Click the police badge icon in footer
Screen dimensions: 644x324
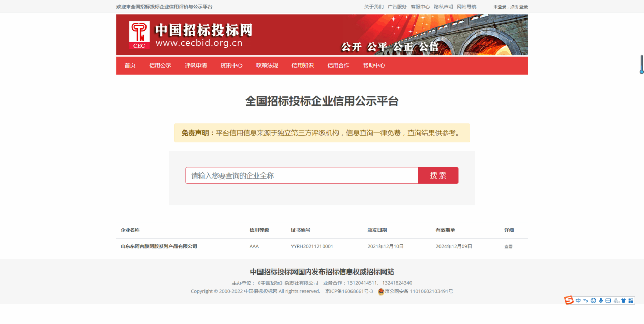[380, 291]
